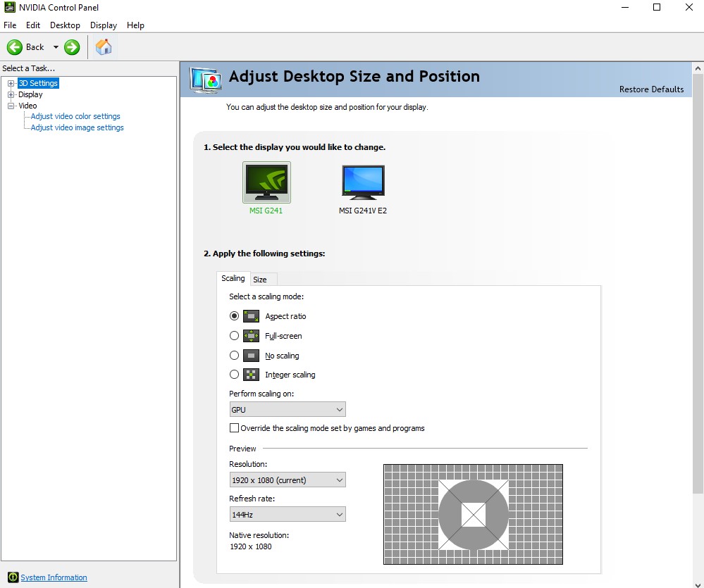Click the Adjust Desktop Size header icon
Image resolution: width=704 pixels, height=588 pixels.
(206, 80)
